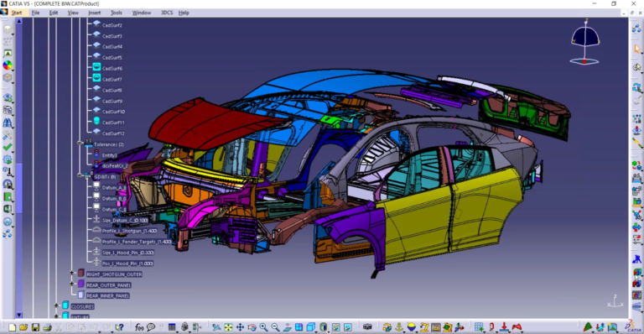Open the Window menu

point(142,13)
